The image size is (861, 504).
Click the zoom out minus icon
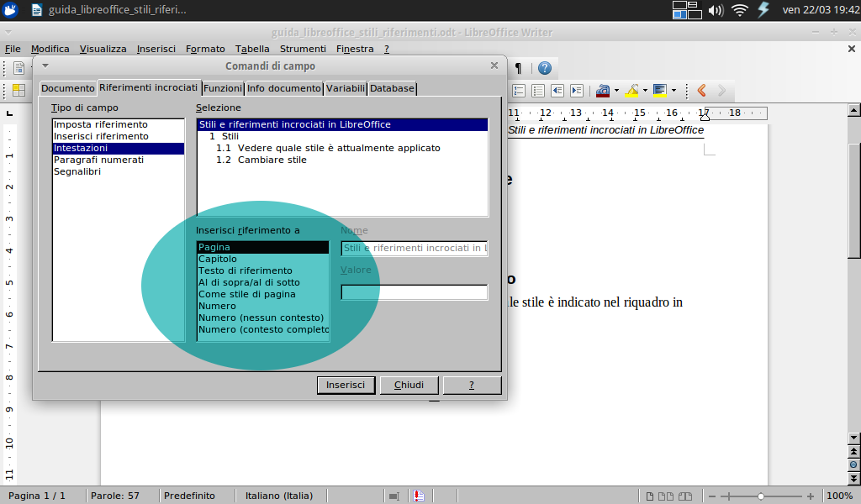[712, 496]
